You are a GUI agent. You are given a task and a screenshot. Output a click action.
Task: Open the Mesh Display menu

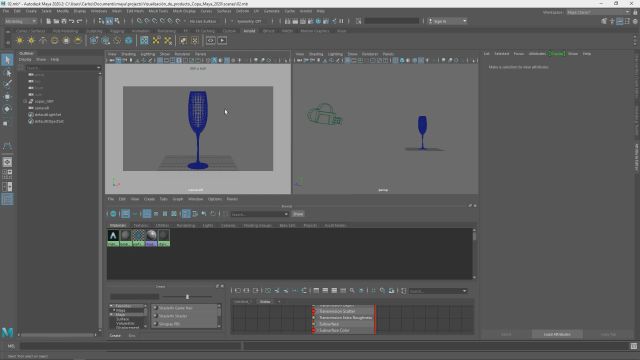(x=184, y=11)
